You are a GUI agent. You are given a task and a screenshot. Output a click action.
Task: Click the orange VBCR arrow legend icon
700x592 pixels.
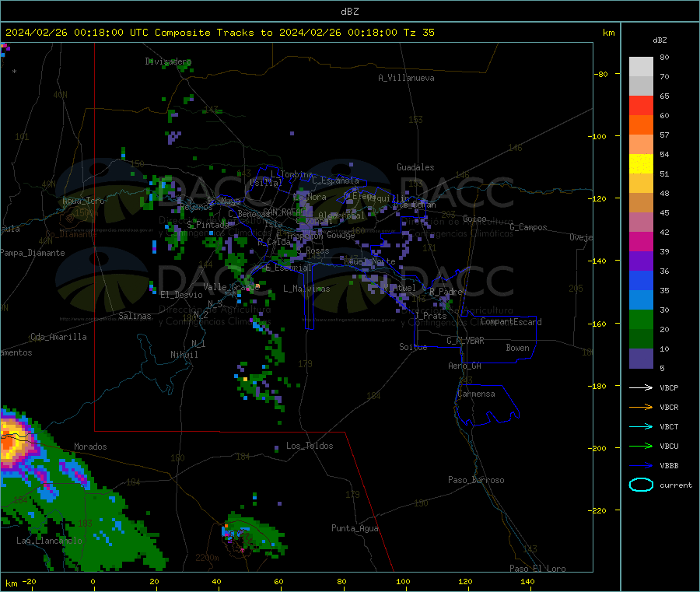coord(641,407)
